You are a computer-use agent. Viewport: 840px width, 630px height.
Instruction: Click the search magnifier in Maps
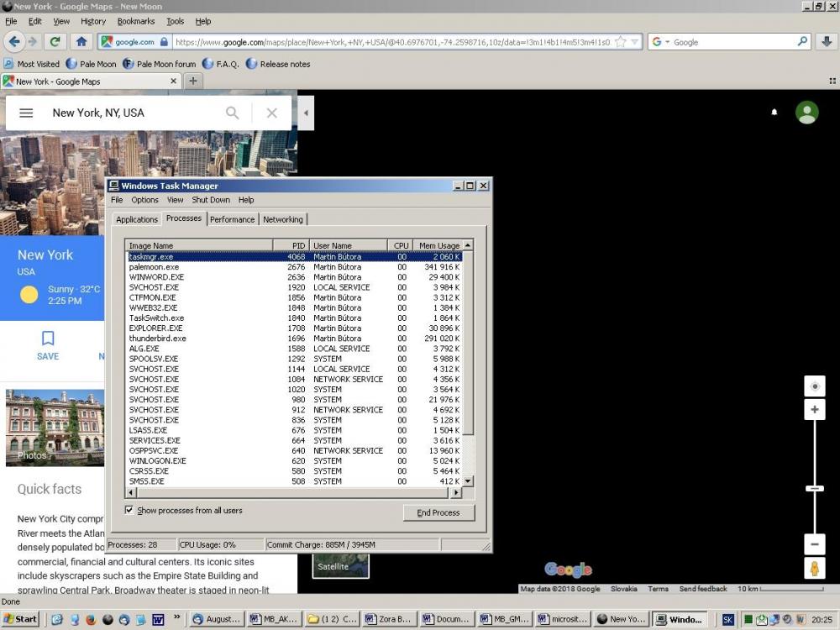[233, 113]
